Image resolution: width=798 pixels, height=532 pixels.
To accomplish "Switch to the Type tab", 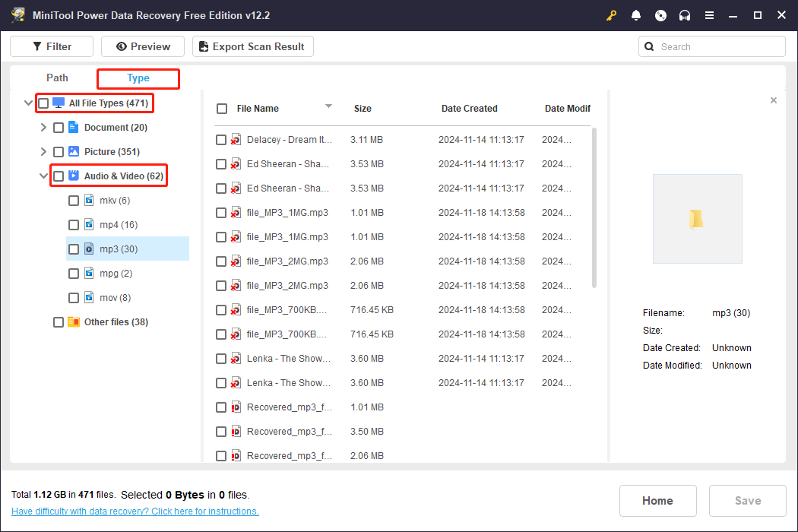I will point(138,78).
